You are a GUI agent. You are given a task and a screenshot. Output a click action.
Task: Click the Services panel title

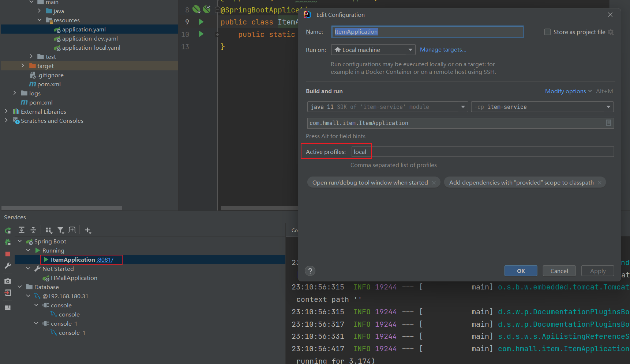coord(15,217)
